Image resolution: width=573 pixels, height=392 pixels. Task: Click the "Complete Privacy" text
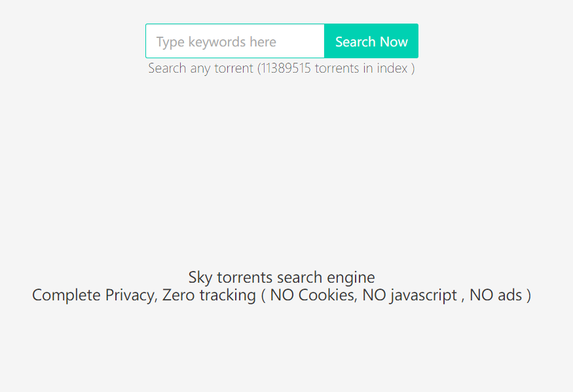pos(93,295)
